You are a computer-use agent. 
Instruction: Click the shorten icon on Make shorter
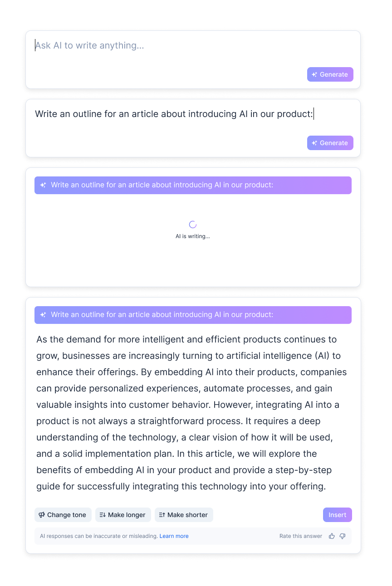(162, 515)
